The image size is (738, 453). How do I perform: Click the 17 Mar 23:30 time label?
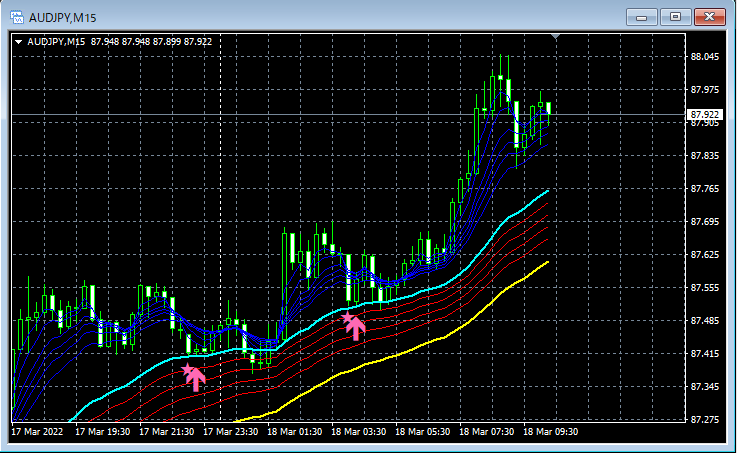coord(231,431)
